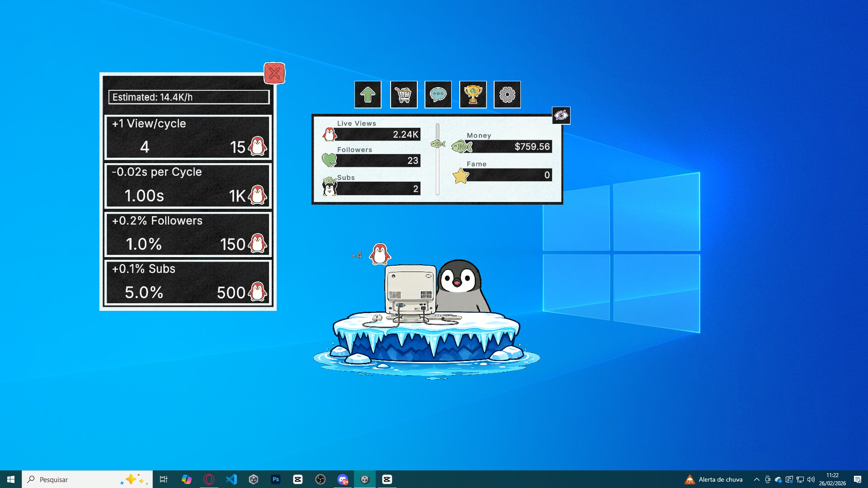This screenshot has width=868, height=488.
Task: Click the yellow Fame star icon
Action: click(460, 175)
